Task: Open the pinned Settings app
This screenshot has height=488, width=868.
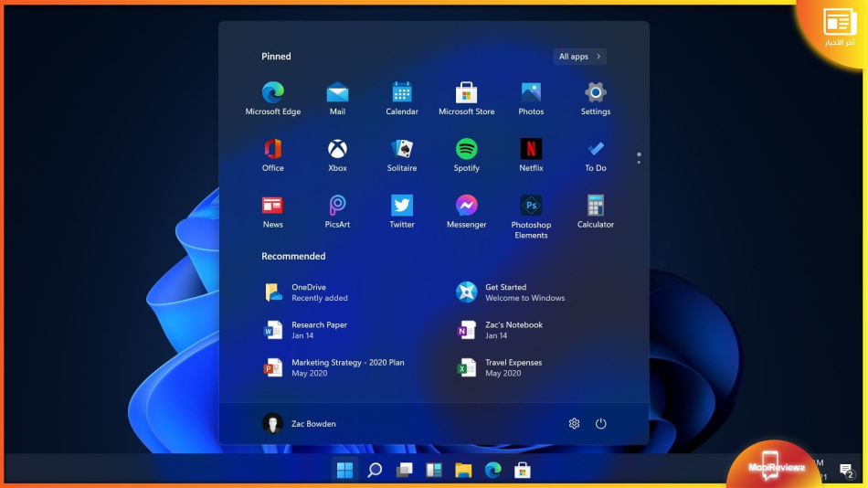Action: click(x=596, y=99)
